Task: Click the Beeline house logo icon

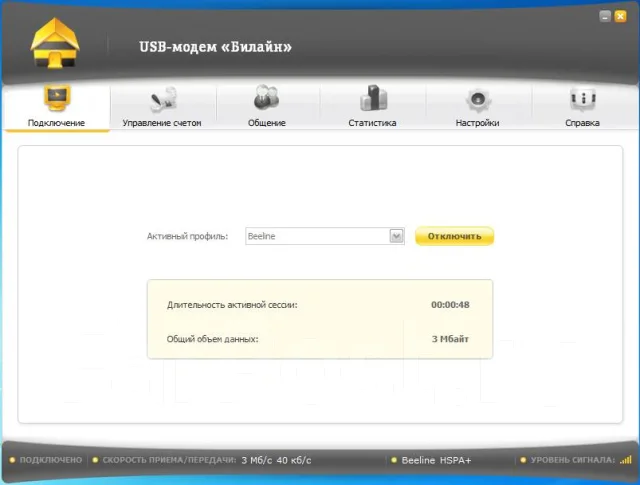Action: [55, 43]
